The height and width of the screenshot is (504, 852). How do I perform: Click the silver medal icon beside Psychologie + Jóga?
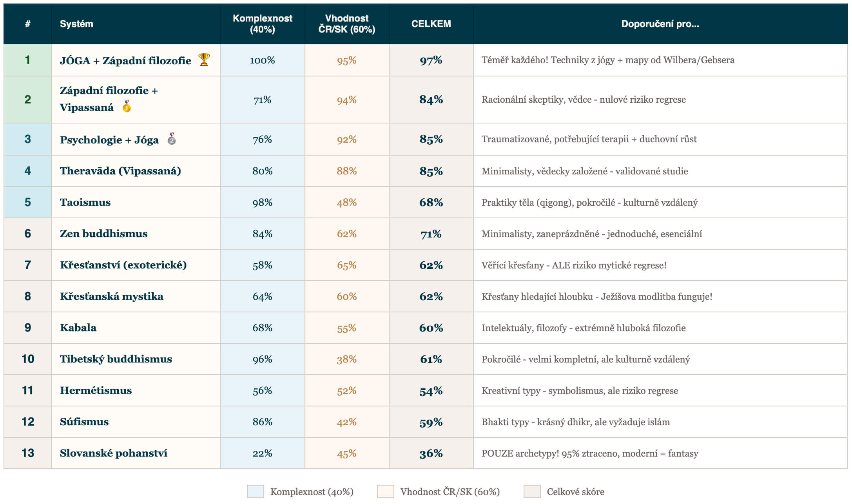[x=172, y=139]
